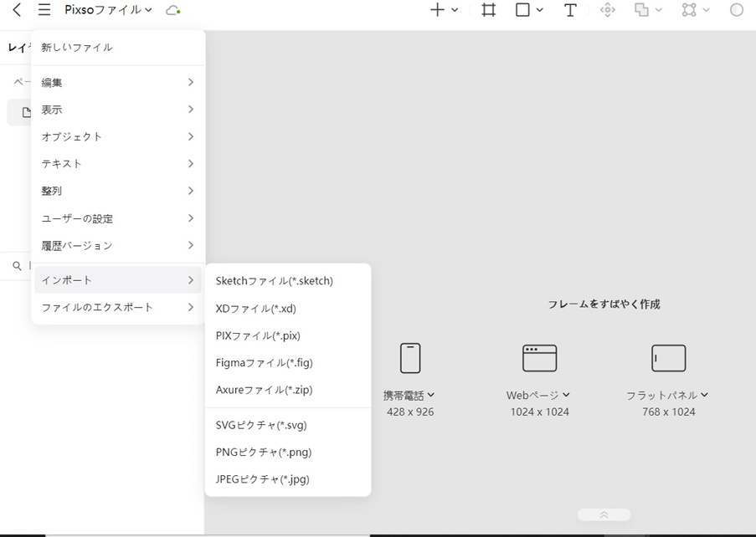Open the 履歴バージョン submenu
This screenshot has width=756, height=537.
click(x=118, y=246)
